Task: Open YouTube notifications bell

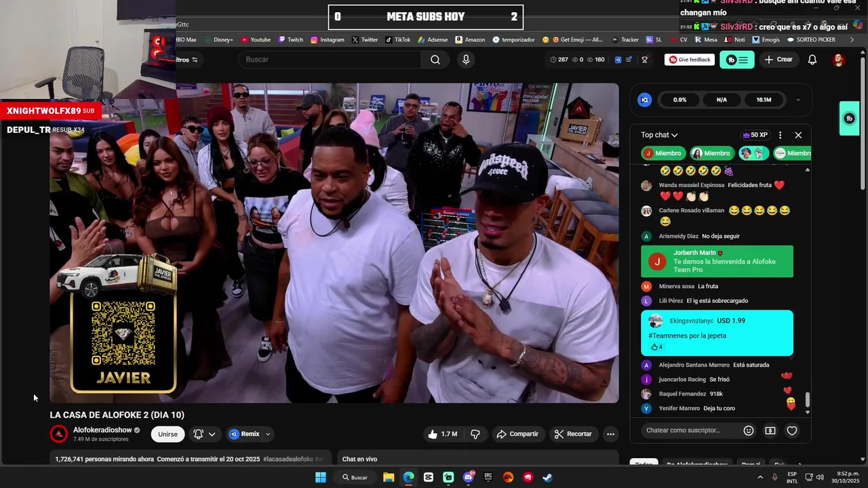Action: (x=812, y=60)
